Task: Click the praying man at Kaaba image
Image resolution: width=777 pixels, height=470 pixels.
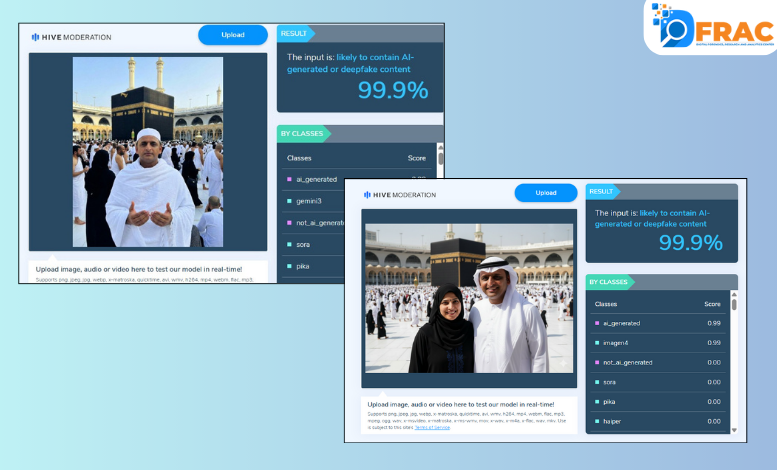Action: (147, 151)
